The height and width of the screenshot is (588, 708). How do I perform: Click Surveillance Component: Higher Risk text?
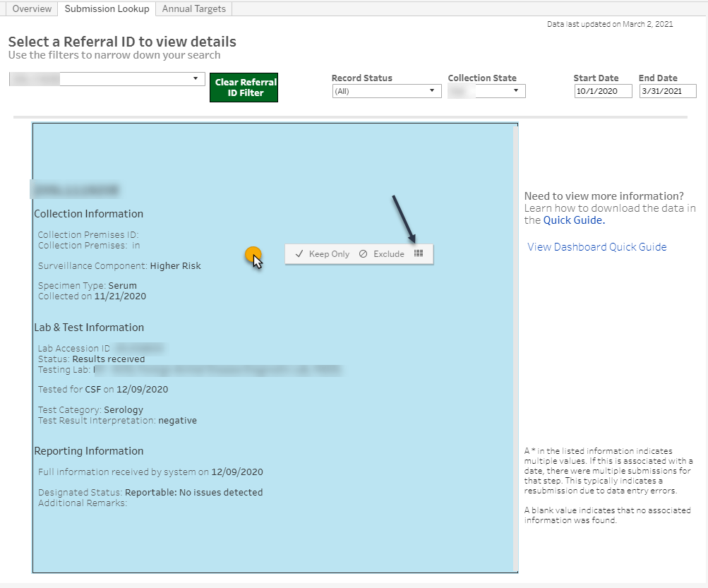119,265
